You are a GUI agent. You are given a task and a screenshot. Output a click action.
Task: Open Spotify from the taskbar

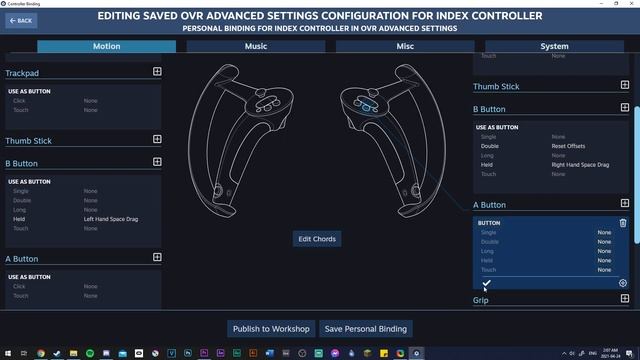(90, 353)
